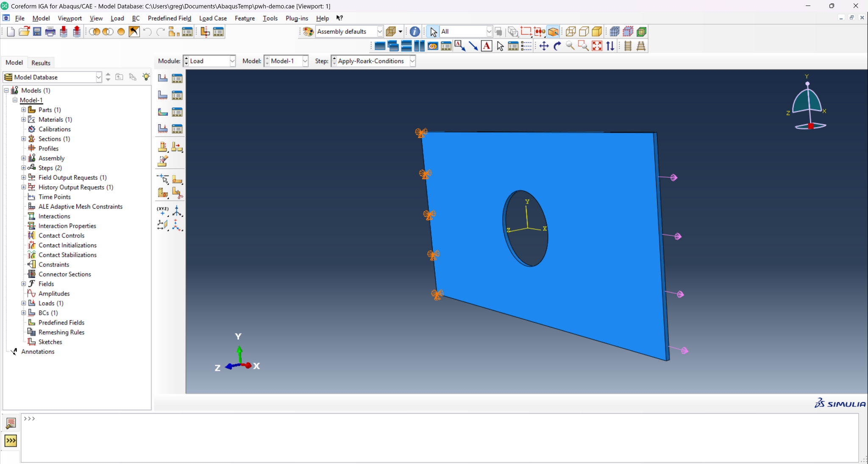The image size is (868, 464).
Task: Open the Viewport menu
Action: [70, 18]
